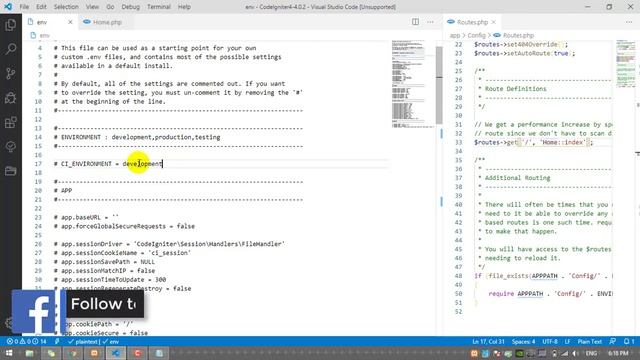The image size is (640, 360).
Task: Switch to the env tab
Action: pos(42,22)
